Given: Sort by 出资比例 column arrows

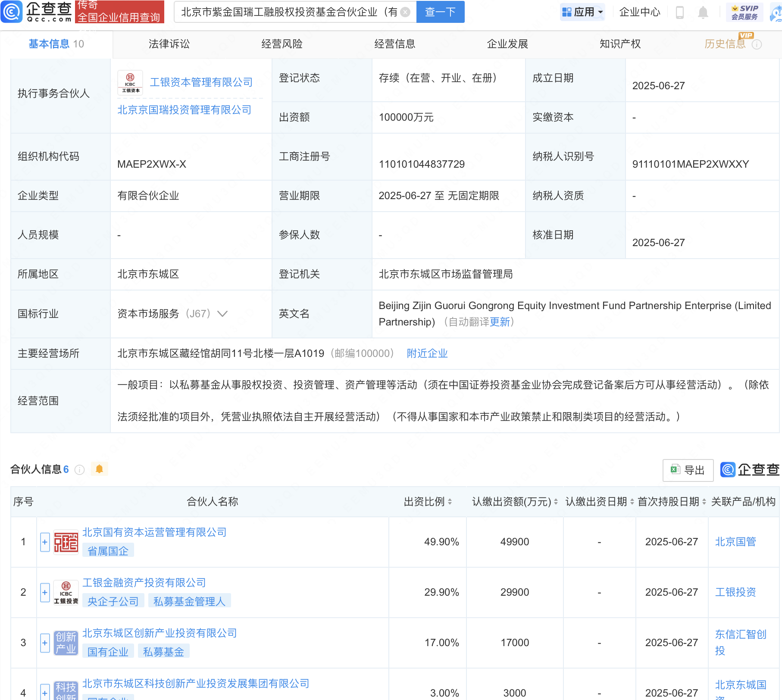Looking at the screenshot, I should pos(450,502).
